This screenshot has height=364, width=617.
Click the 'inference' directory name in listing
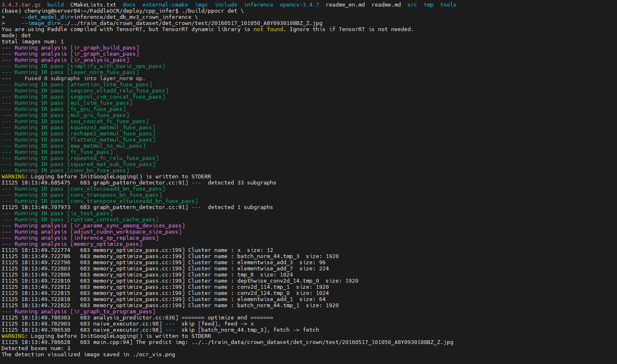click(x=259, y=4)
